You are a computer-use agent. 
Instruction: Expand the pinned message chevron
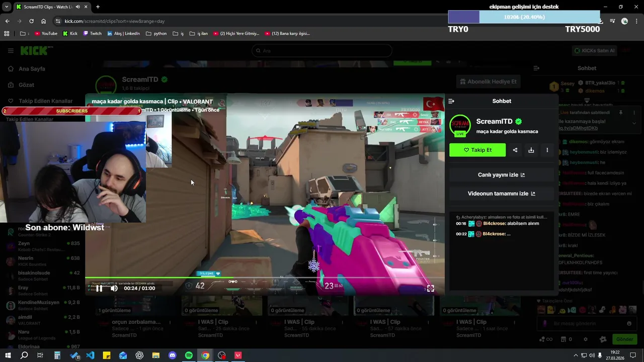[634, 123]
